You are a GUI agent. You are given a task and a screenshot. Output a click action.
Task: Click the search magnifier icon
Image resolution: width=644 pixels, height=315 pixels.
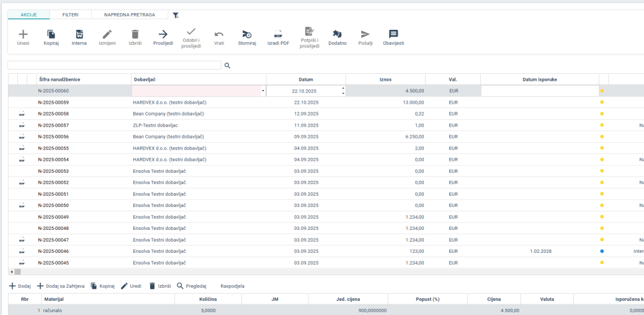(x=227, y=65)
